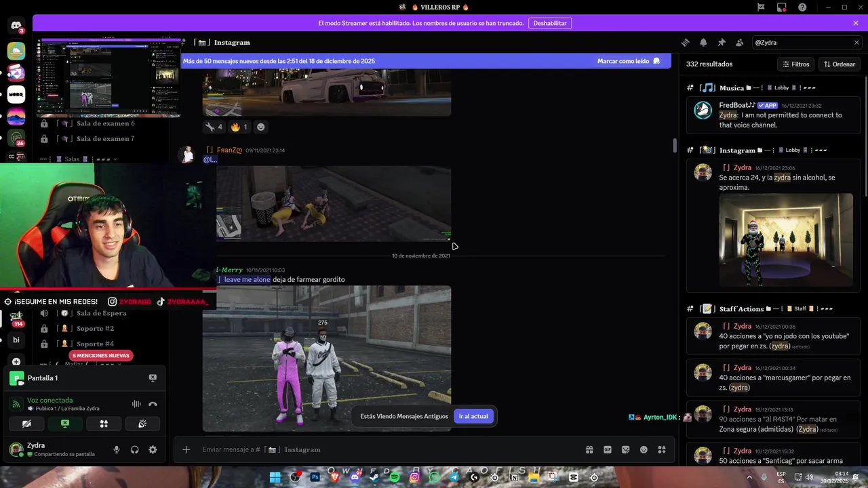
Task: Toggle fire reaction with count 1
Action: point(239,127)
